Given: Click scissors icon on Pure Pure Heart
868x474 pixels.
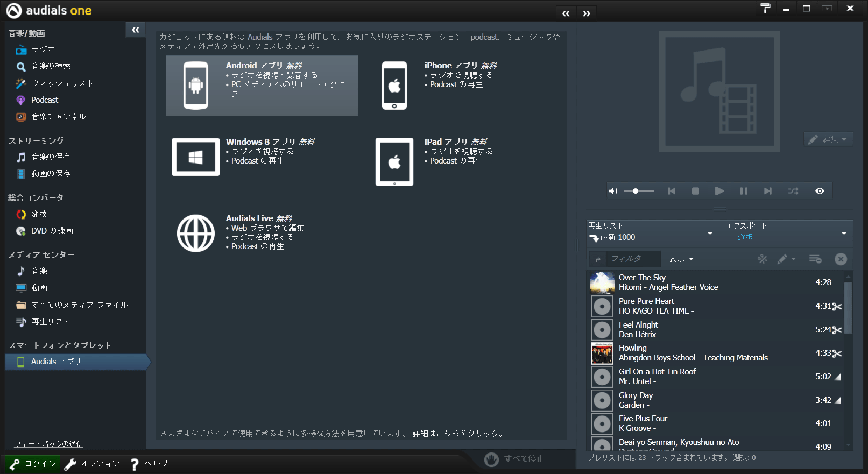Looking at the screenshot, I should coord(837,307).
